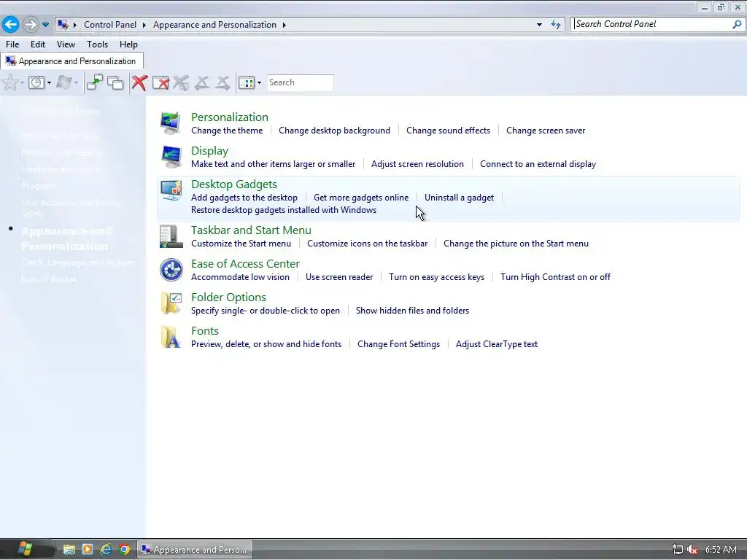The image size is (747, 560).
Task: Click the 6:52 AM system clock
Action: click(x=721, y=550)
